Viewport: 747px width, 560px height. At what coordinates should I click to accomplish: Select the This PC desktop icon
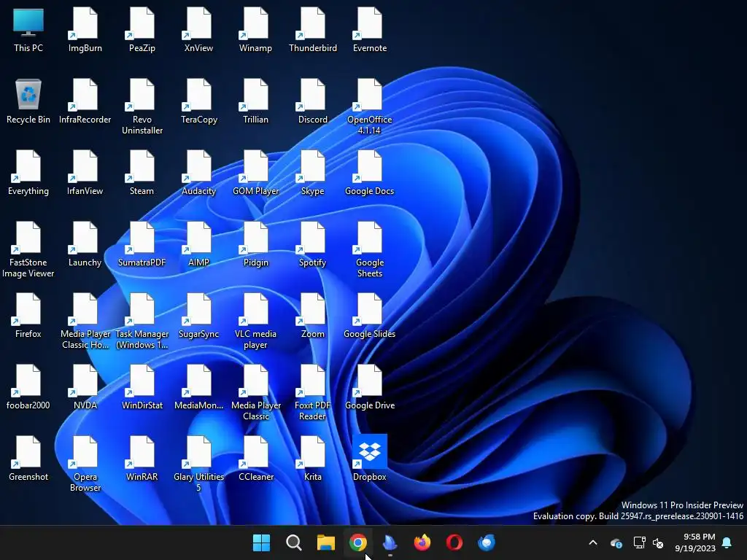[28, 31]
